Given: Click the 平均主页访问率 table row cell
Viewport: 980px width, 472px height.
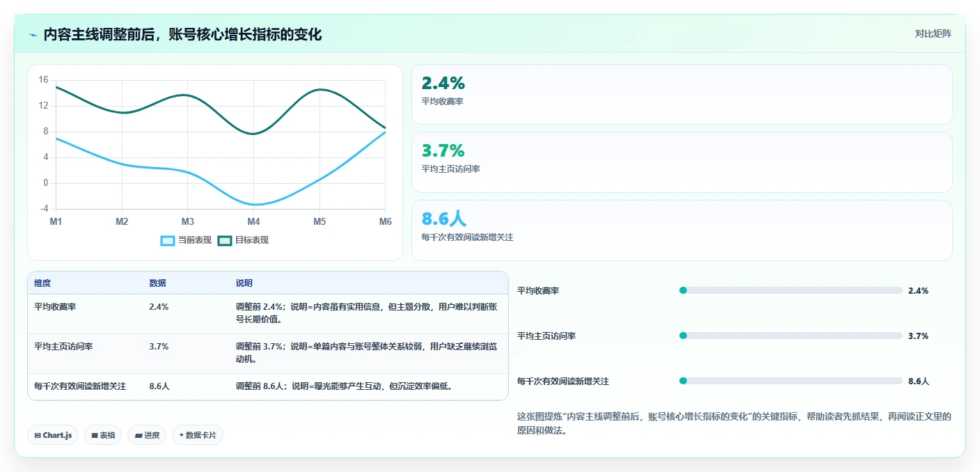Looking at the screenshot, I should point(85,354).
